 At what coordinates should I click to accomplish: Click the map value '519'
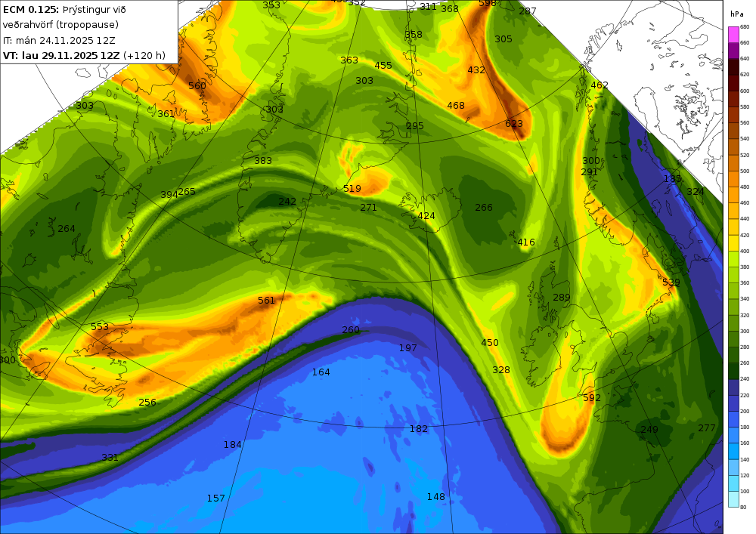pos(352,189)
